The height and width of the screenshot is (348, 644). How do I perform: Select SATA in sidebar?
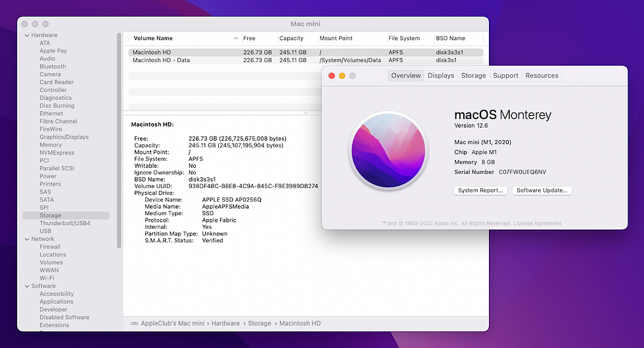click(47, 199)
